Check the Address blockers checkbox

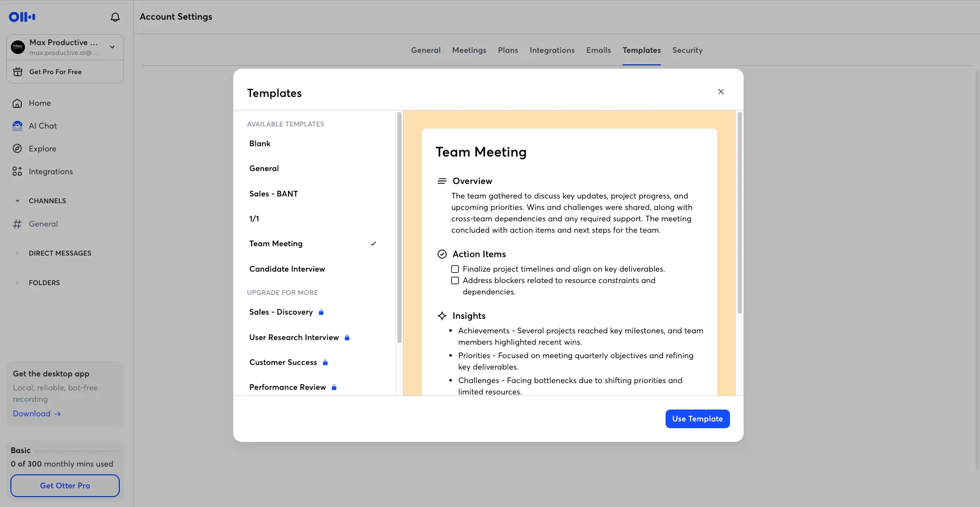click(x=455, y=280)
